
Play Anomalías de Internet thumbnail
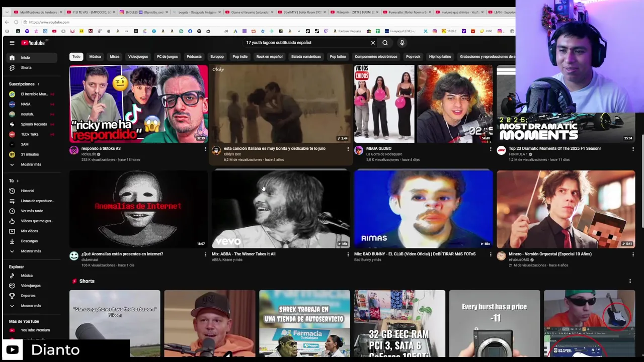(138, 209)
